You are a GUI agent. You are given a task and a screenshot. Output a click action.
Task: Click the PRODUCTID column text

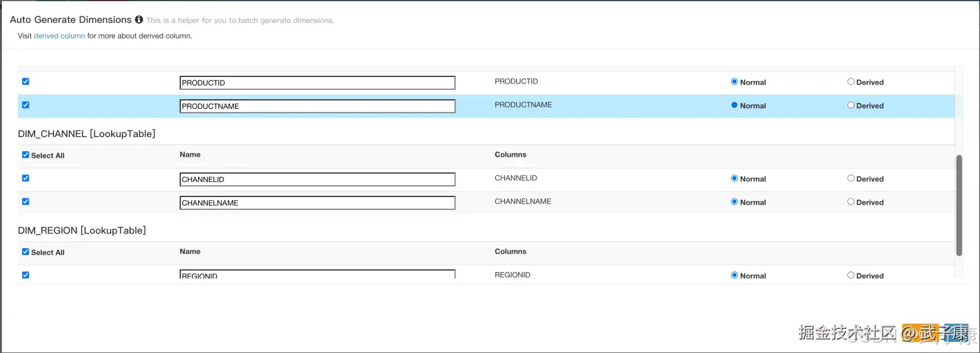pyautogui.click(x=516, y=82)
